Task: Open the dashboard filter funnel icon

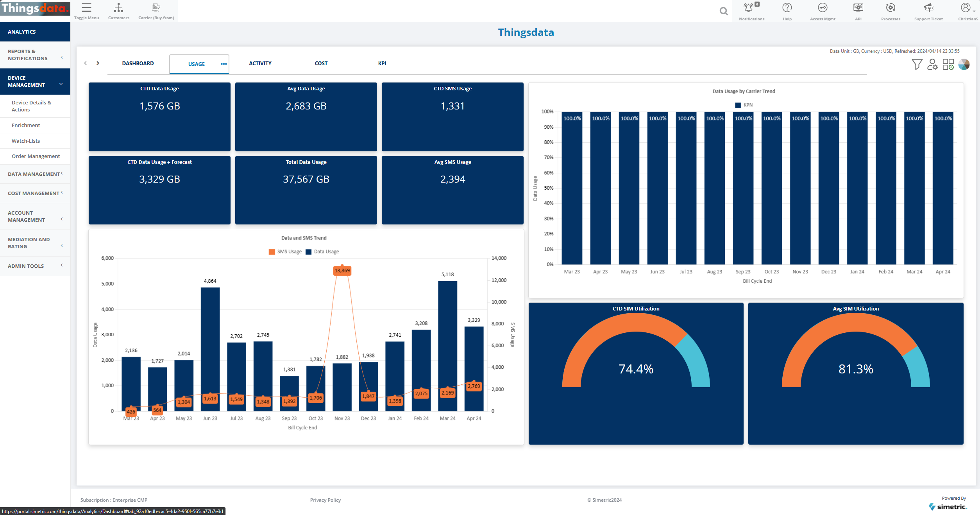Action: point(917,65)
